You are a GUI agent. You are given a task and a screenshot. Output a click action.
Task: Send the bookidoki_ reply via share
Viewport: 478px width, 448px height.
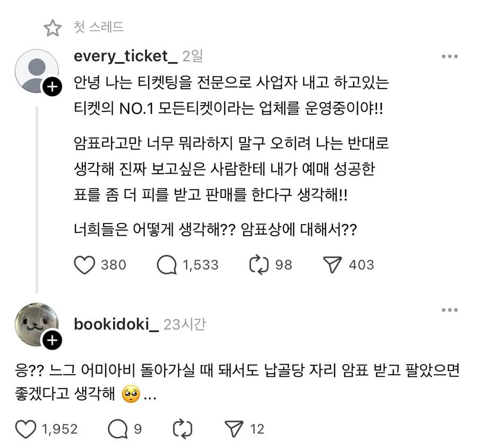233,429
